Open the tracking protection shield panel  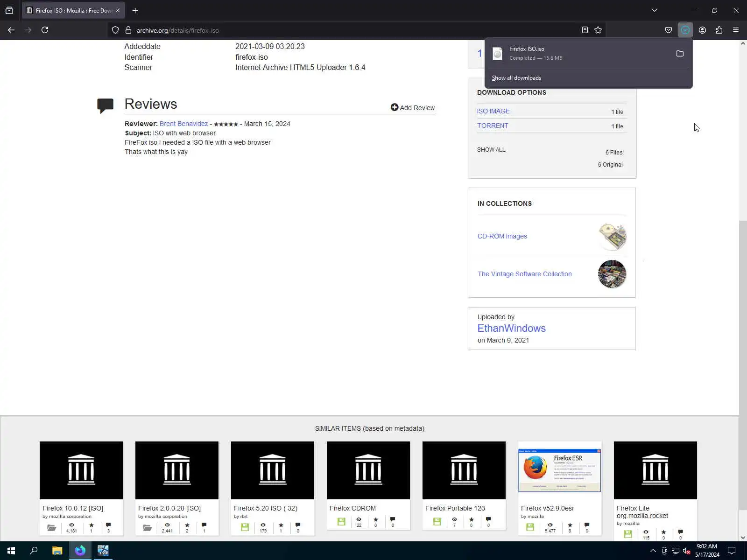click(115, 30)
